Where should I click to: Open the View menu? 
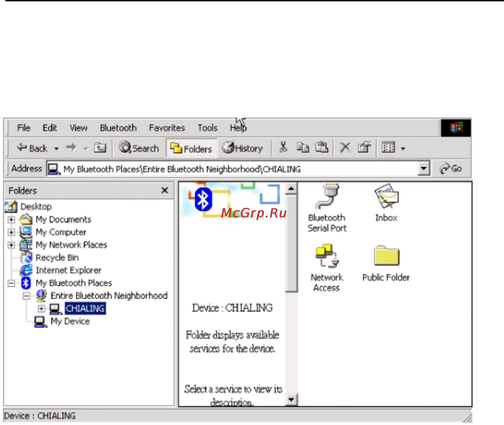click(79, 128)
